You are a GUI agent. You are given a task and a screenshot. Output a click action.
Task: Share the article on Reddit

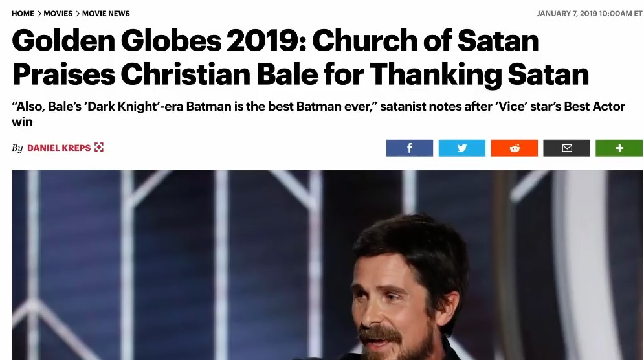[x=514, y=148]
